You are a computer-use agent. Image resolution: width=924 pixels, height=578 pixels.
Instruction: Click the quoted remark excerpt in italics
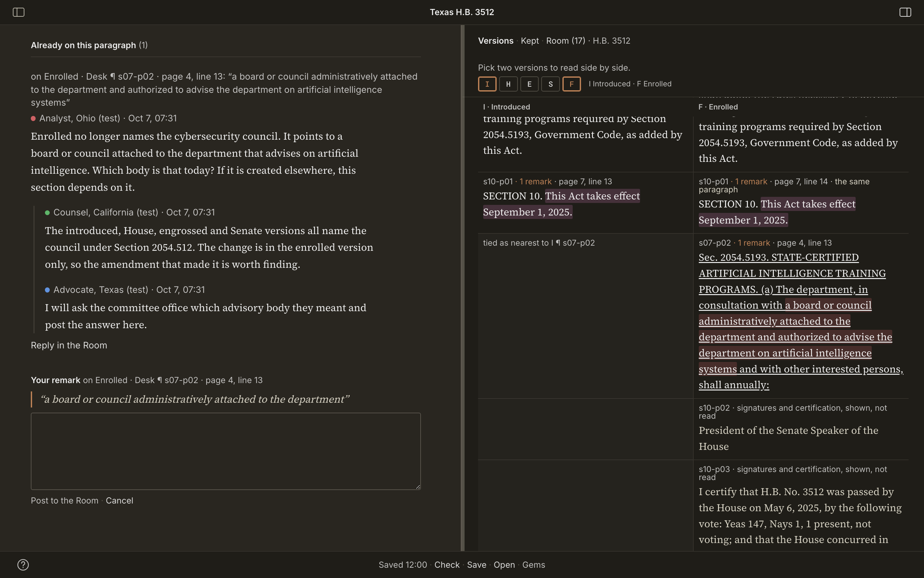195,399
